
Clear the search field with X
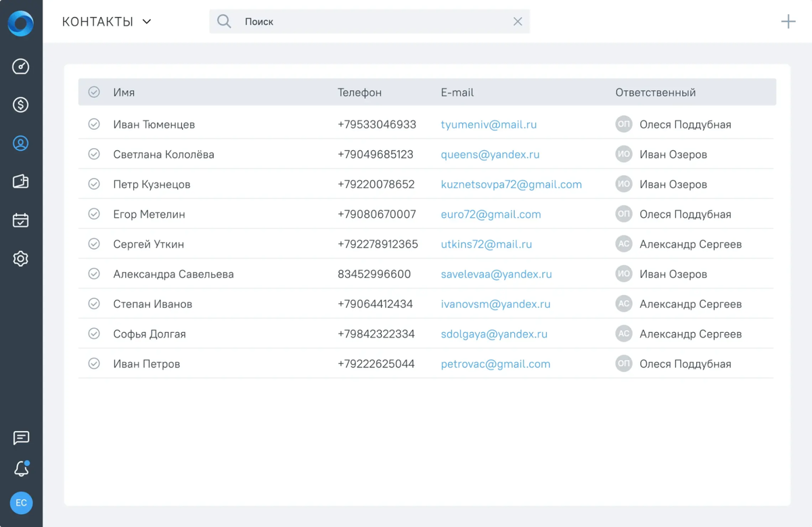[x=518, y=22]
